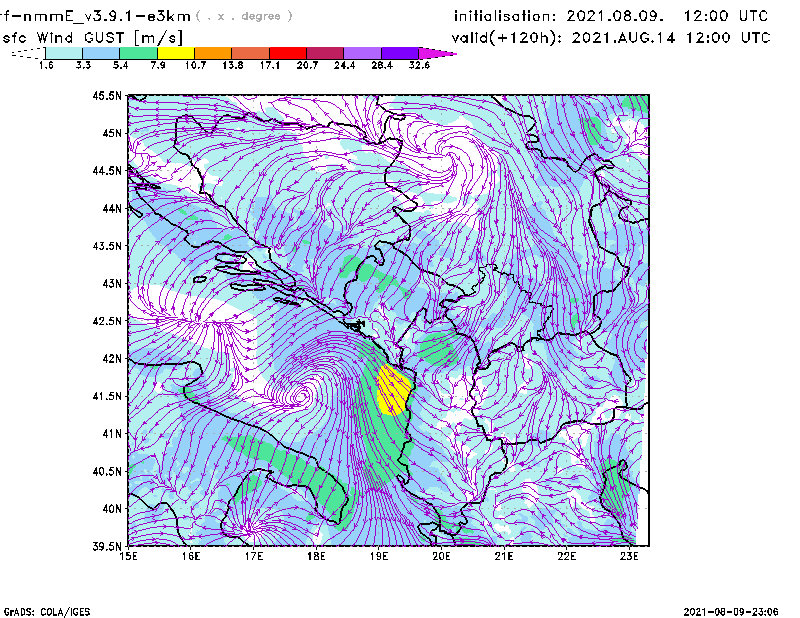Click the 19E longitude label
The height and width of the screenshot is (618, 800).
pos(379,556)
